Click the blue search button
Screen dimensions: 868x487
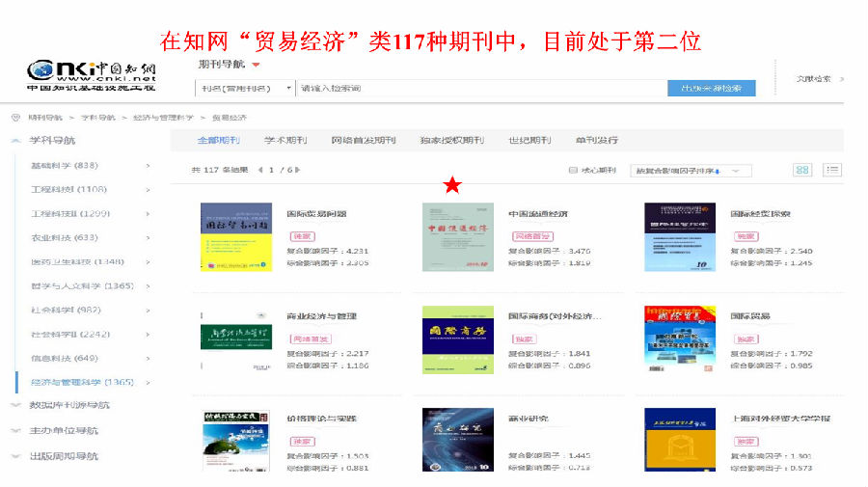pyautogui.click(x=711, y=88)
